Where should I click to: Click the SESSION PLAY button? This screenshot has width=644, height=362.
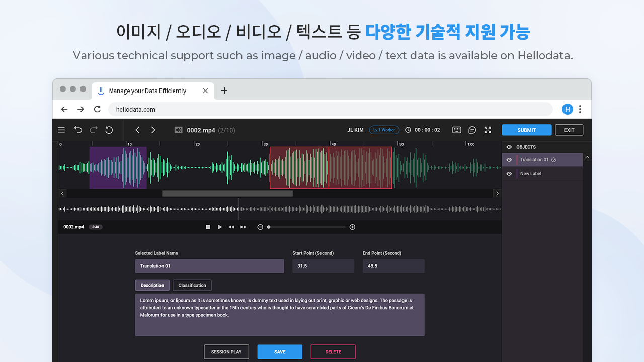pos(226,352)
